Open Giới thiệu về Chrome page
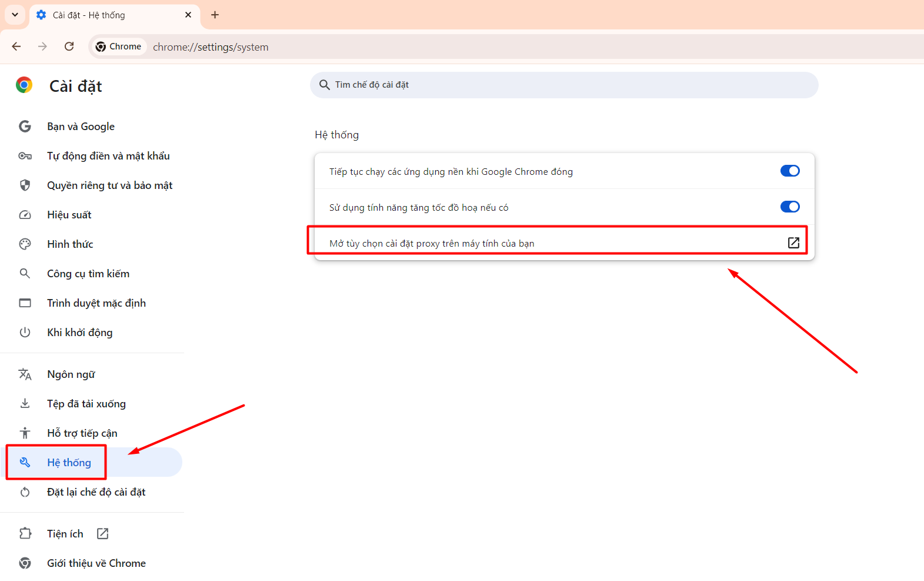 click(97, 563)
